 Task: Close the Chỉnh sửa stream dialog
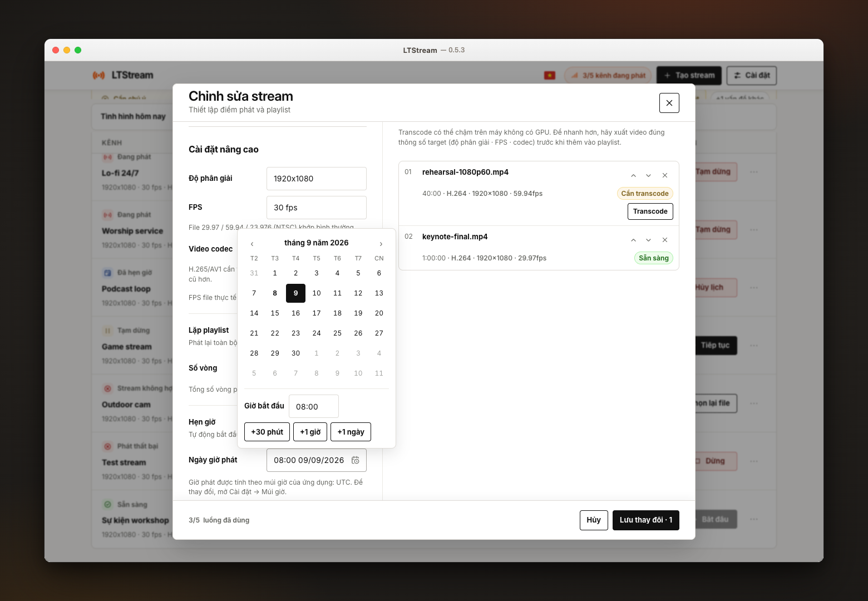pos(669,103)
